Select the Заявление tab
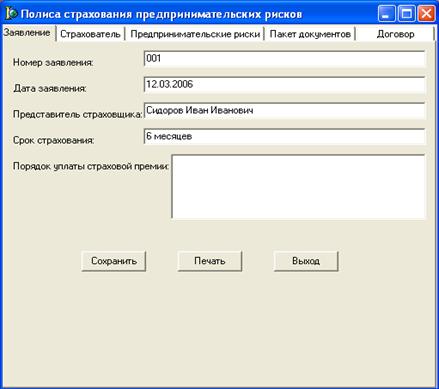Image resolution: width=439 pixels, height=389 pixels. click(x=27, y=33)
